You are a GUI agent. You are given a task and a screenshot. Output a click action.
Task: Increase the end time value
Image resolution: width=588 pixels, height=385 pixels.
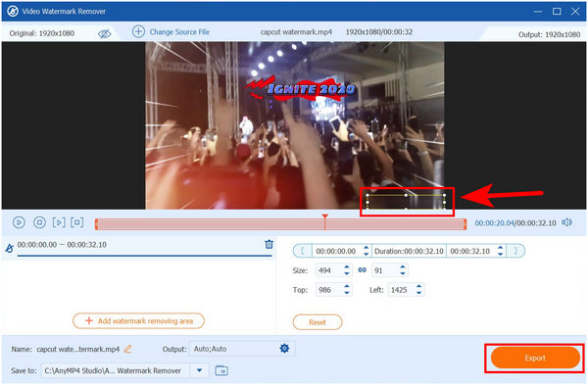pos(500,248)
